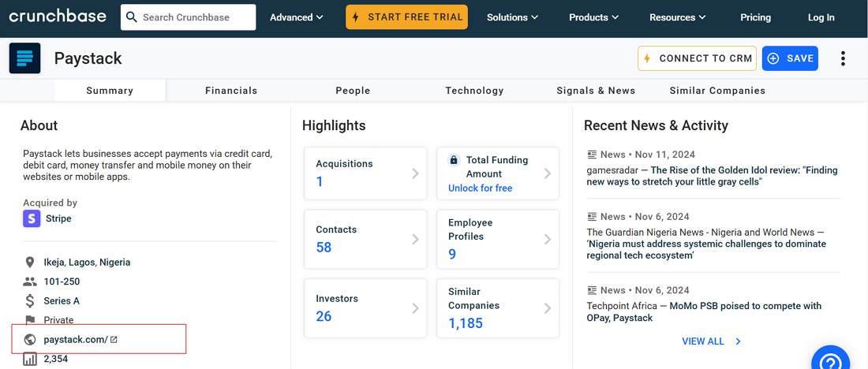Open the three-dot more options menu
Image resolution: width=868 pixels, height=369 pixels.
843,58
